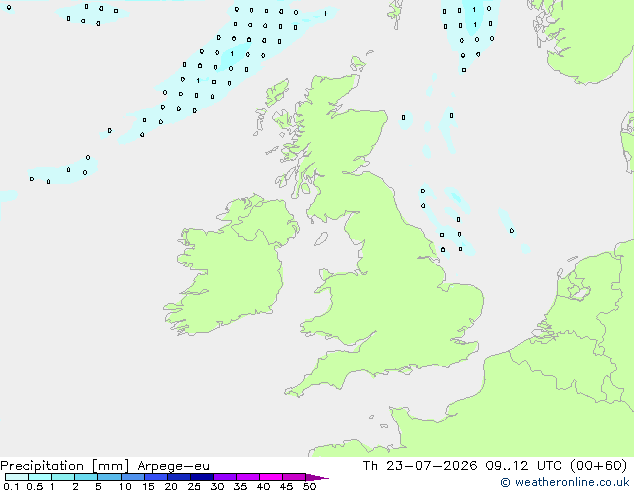Click the 0.1–0.5 mm legend color swatch

(17, 477)
